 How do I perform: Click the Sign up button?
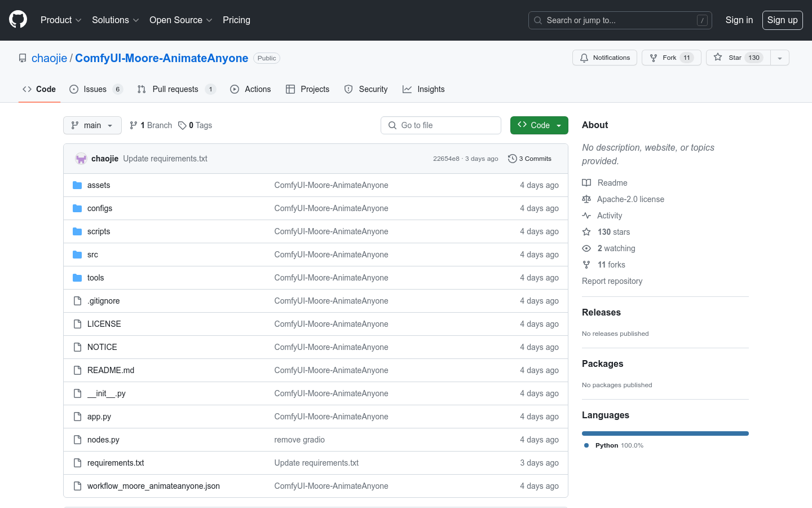pos(782,20)
